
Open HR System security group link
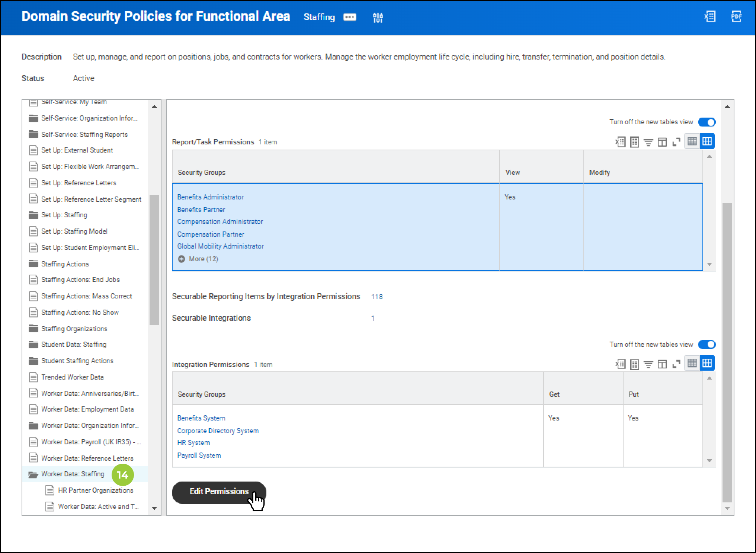pyautogui.click(x=193, y=443)
